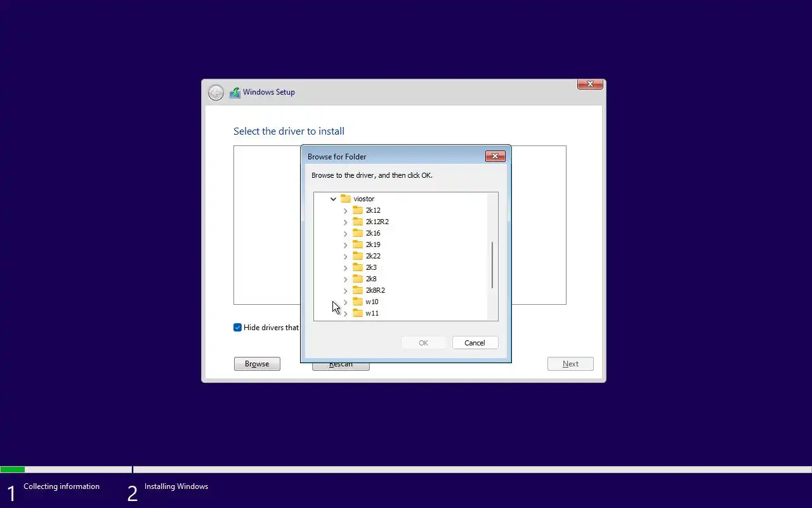Go back using the Setup back arrow
The height and width of the screenshot is (508, 812).
216,93
